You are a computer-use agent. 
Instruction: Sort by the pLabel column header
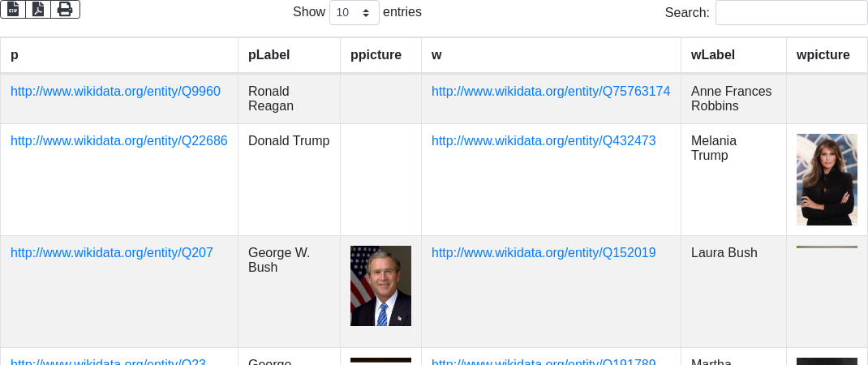click(x=289, y=55)
